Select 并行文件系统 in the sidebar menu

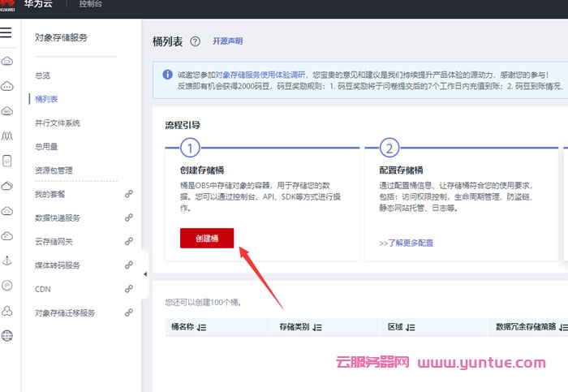[58, 123]
